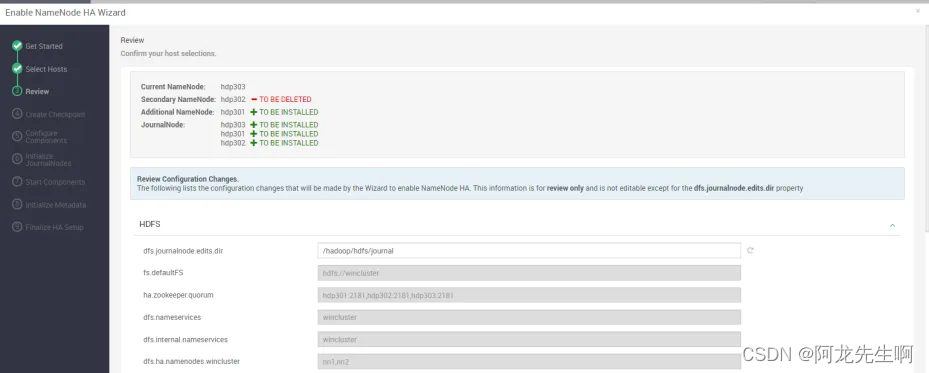Click the 'Enable NameNode HA Wizard' title

tap(65, 12)
